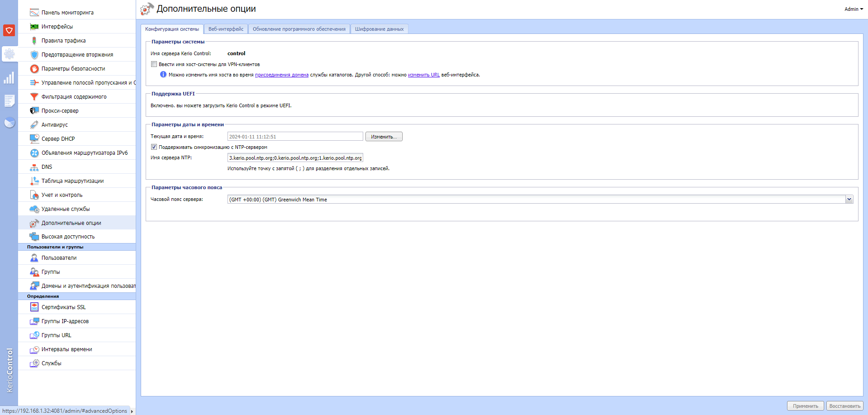Click into the NTP server name field
868x415 pixels.
click(295, 158)
